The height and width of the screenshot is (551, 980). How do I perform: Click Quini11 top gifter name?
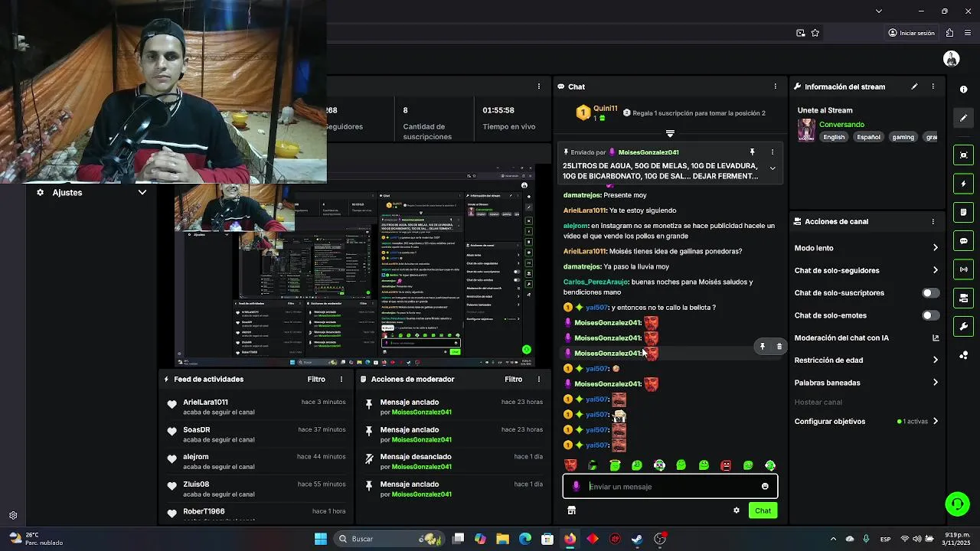pyautogui.click(x=605, y=109)
